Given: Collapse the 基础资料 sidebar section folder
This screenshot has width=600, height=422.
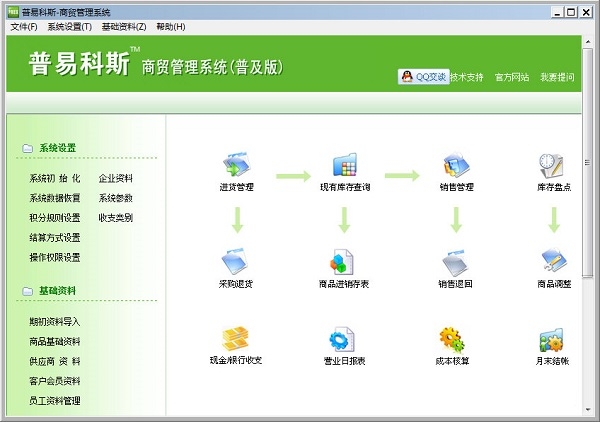Looking at the screenshot, I should pos(28,291).
